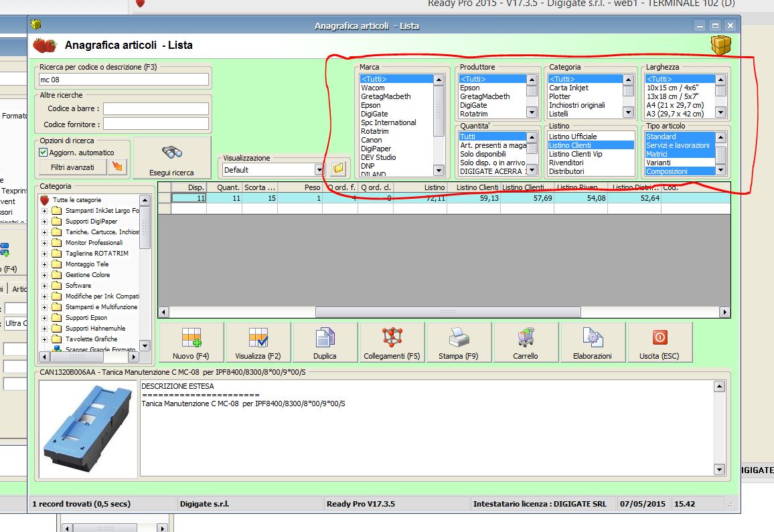
Task: Open Elaborazioni tools
Action: [x=593, y=343]
